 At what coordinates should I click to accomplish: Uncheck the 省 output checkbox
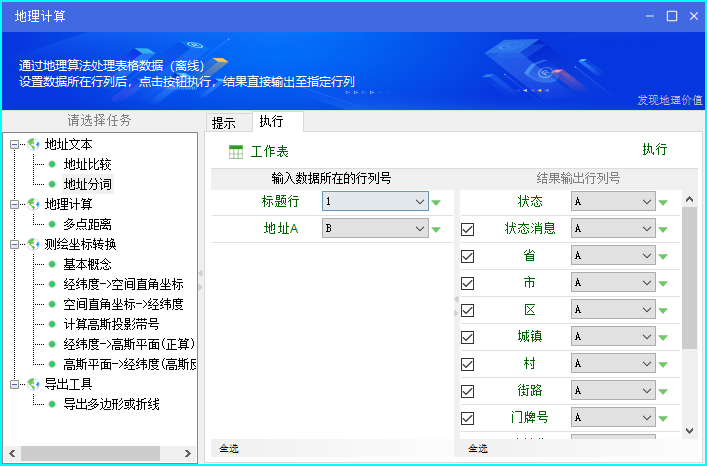[468, 256]
